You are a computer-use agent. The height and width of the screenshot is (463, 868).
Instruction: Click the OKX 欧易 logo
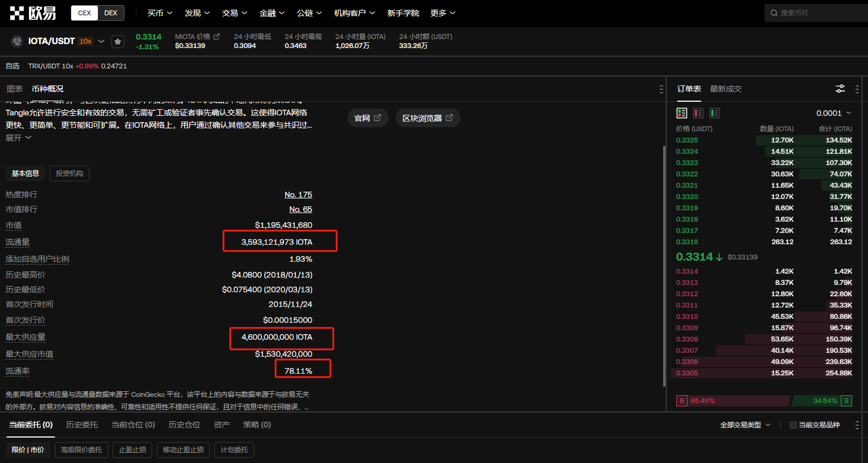pos(33,13)
